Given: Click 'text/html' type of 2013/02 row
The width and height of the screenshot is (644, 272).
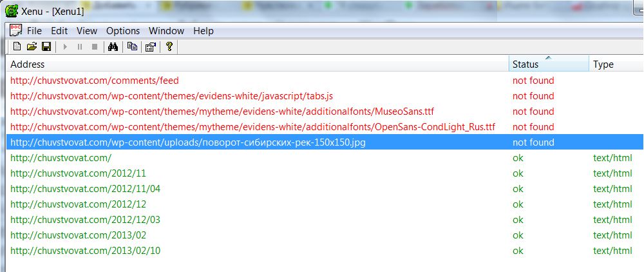Looking at the screenshot, I should pos(612,235).
